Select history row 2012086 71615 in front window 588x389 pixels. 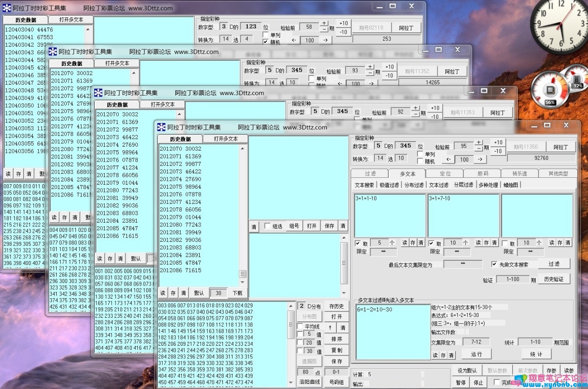click(181, 271)
